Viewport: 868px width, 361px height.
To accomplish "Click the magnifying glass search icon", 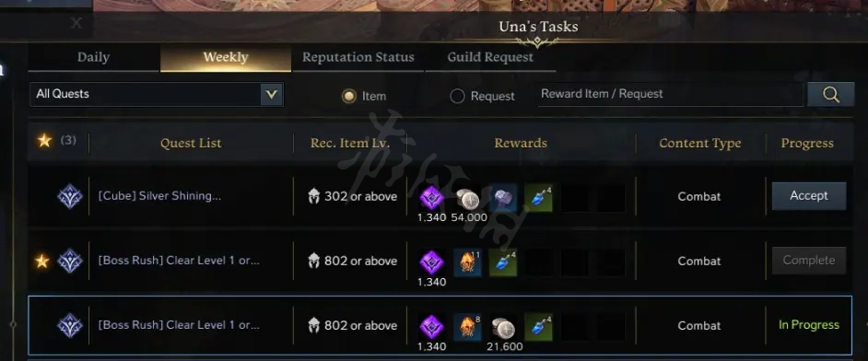I will 830,95.
